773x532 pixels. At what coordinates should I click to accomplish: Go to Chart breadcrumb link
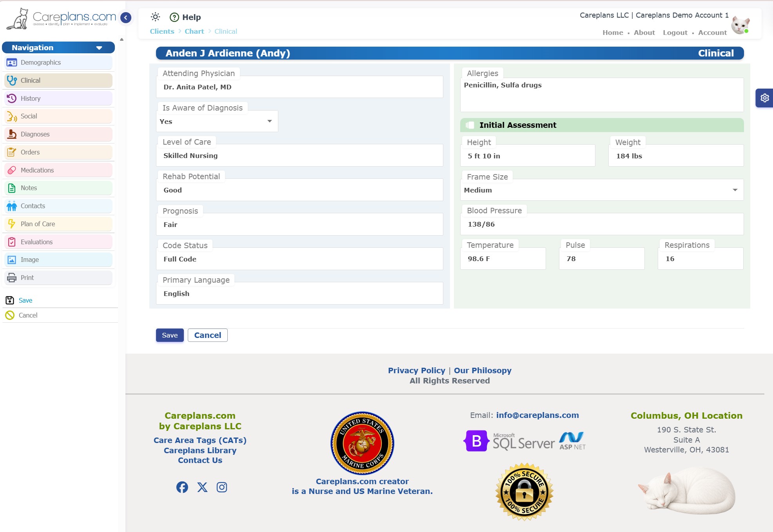194,31
